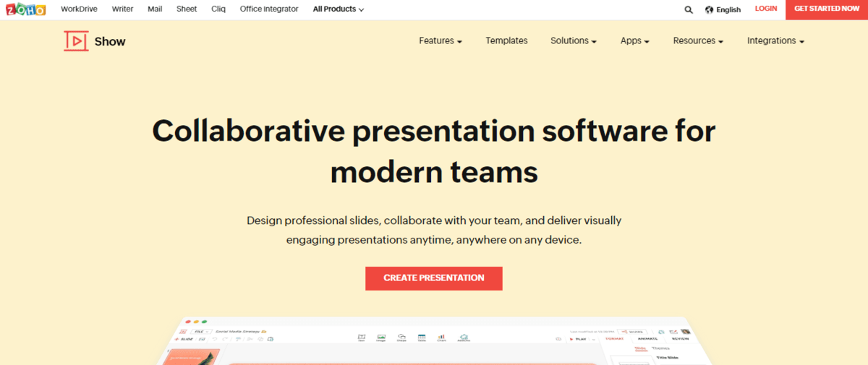Open the FILE dropdown in the preview

point(200,332)
